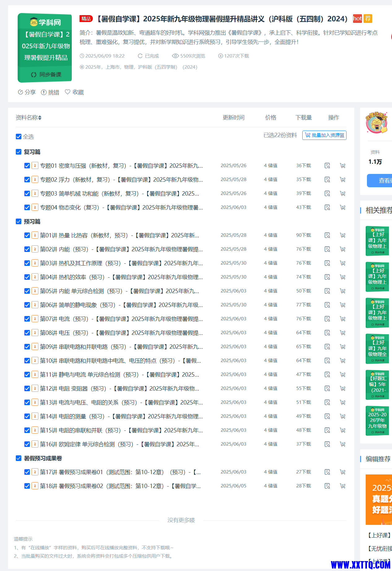Uncheck the 复习篇 section checkbox

pyautogui.click(x=19, y=152)
